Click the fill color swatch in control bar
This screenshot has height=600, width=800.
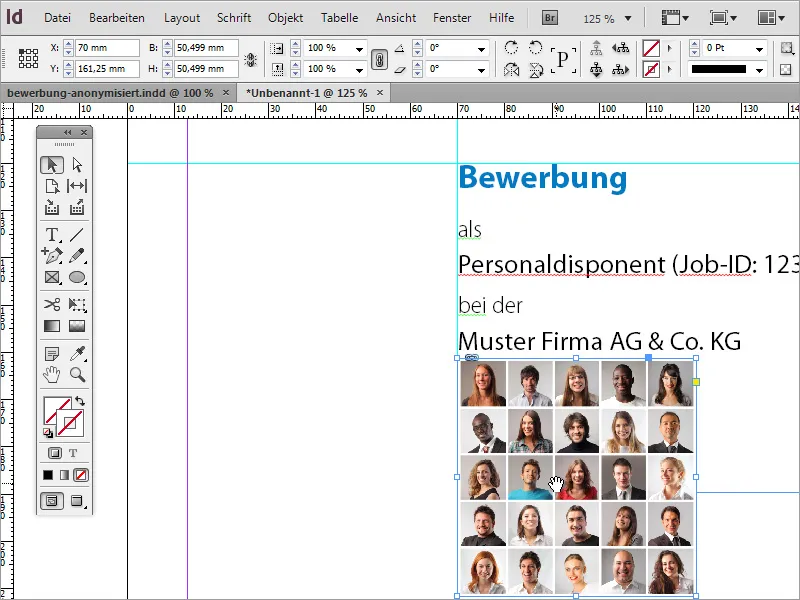coord(651,48)
